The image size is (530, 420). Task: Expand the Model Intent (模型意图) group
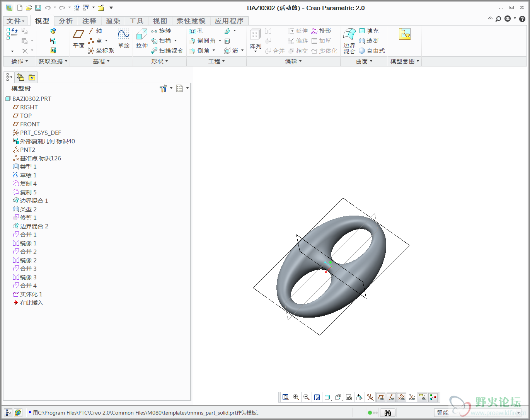pyautogui.click(x=405, y=61)
